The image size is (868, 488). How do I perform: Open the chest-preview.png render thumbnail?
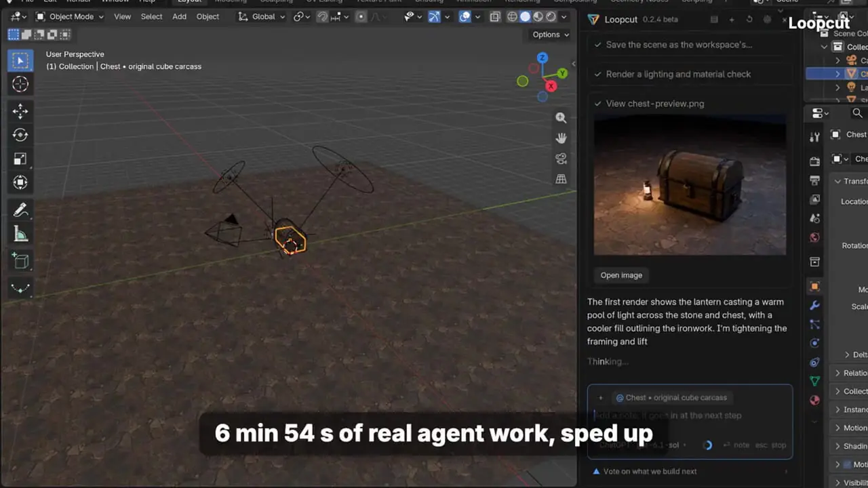point(690,184)
